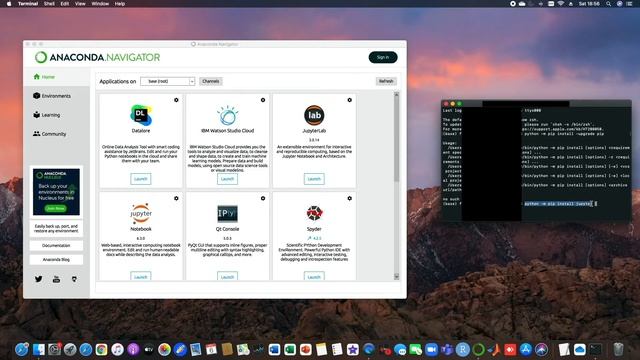Click the Spyder logo
Image resolution: width=640 pixels, height=360 pixels.
coord(314,213)
